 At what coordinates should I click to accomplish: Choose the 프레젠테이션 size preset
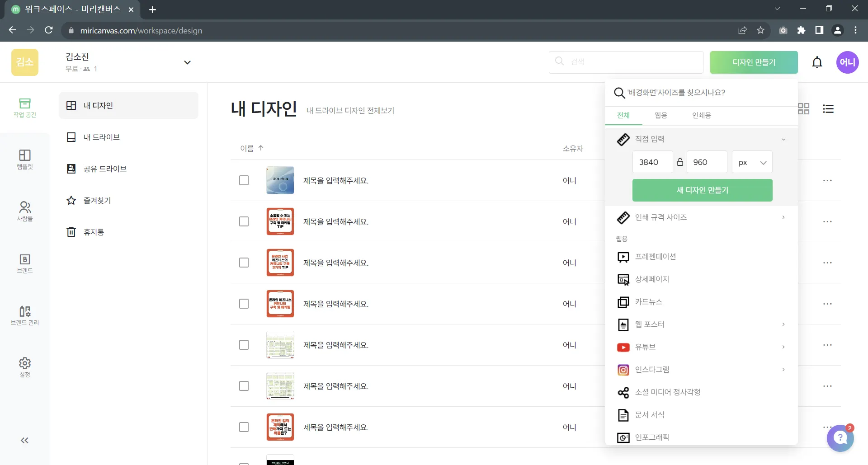pos(702,257)
